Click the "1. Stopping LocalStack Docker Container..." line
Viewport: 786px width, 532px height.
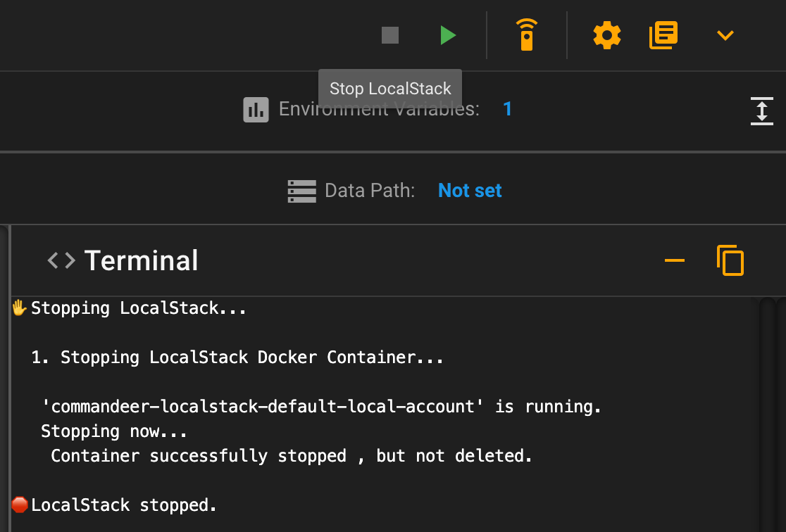[237, 357]
